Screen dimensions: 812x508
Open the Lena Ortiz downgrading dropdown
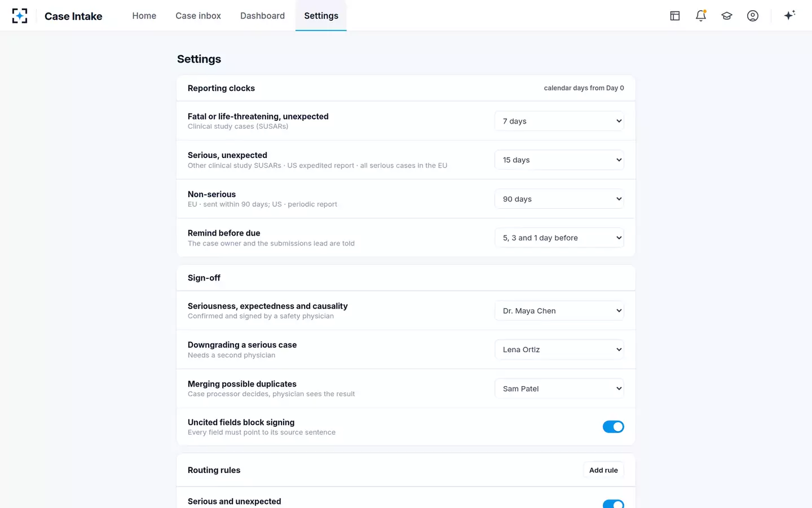coord(559,349)
